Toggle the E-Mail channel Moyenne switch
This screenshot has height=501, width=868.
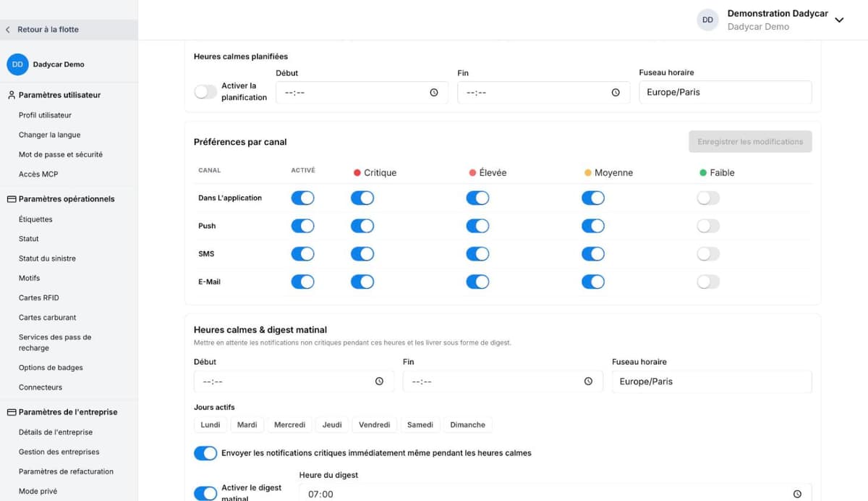point(592,282)
